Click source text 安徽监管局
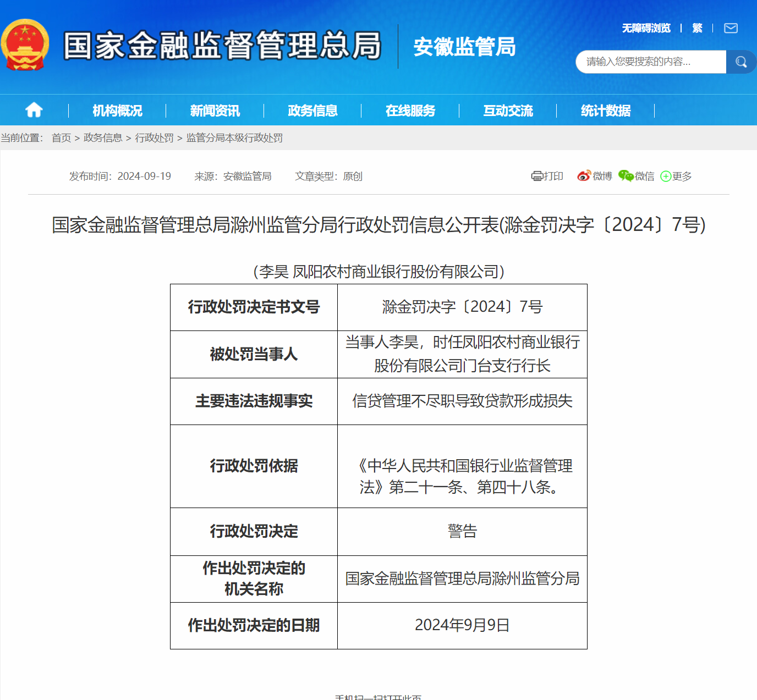This screenshot has width=757, height=700. point(248,176)
